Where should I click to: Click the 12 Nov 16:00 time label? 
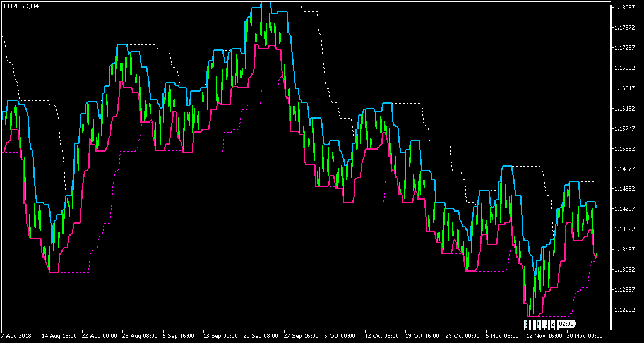click(x=544, y=335)
